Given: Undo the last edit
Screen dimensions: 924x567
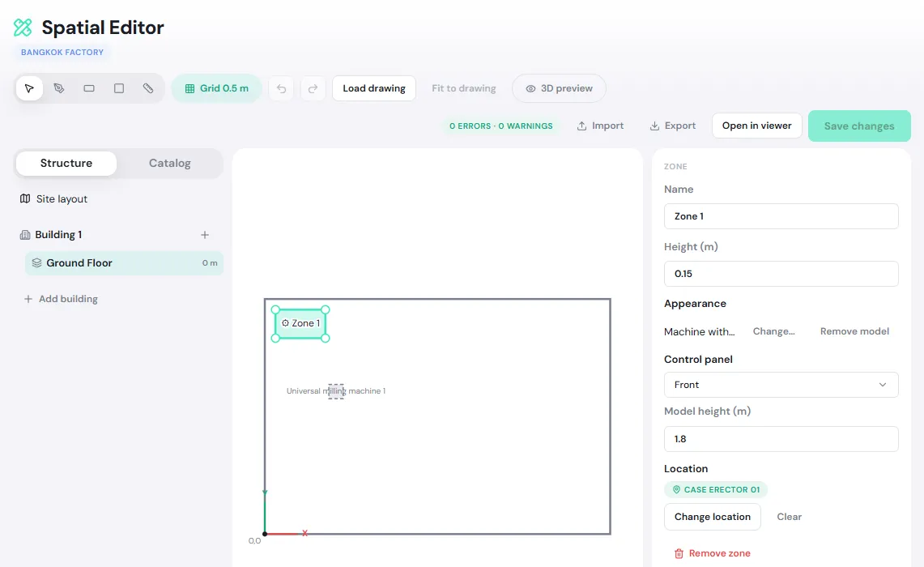Looking at the screenshot, I should (x=282, y=88).
